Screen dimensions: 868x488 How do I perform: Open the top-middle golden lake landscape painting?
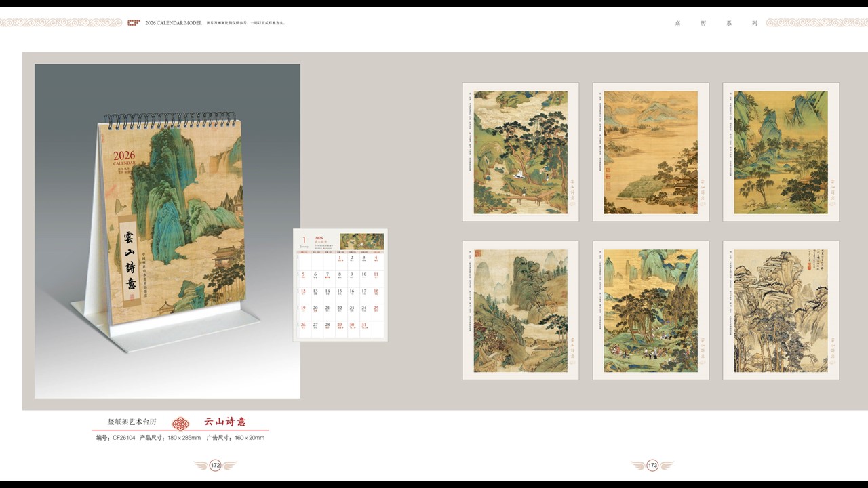[650, 152]
